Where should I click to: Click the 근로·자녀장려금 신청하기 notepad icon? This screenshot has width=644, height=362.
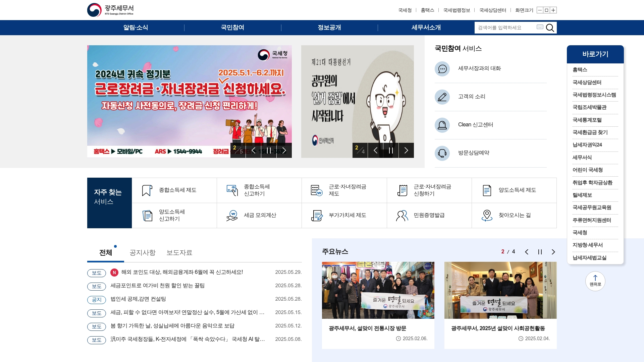tap(402, 190)
